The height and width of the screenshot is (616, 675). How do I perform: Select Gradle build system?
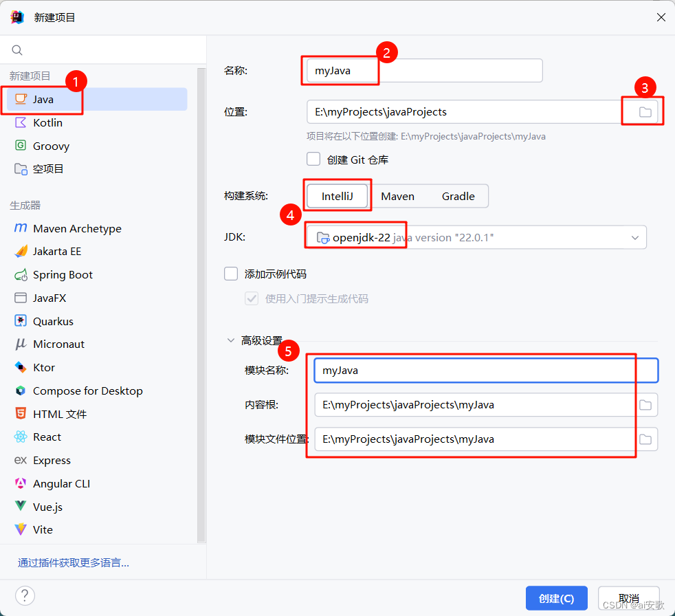tap(458, 197)
